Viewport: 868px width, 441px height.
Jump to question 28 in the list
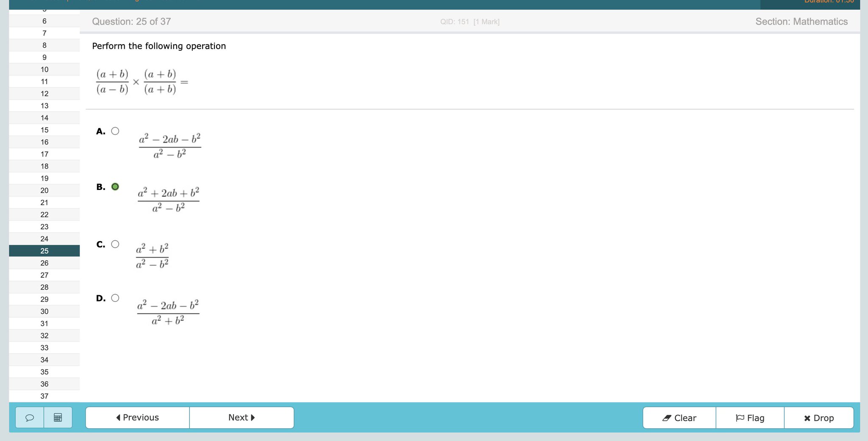45,287
